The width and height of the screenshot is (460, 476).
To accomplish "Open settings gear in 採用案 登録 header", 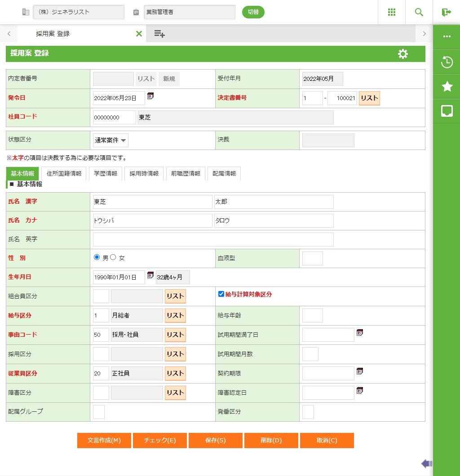I will pos(403,54).
